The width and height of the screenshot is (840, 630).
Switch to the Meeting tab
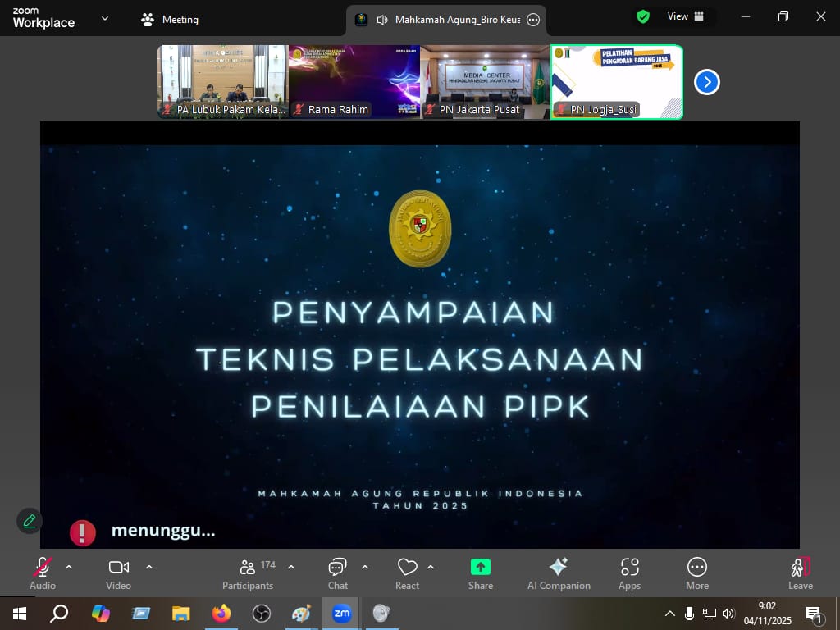pyautogui.click(x=170, y=19)
